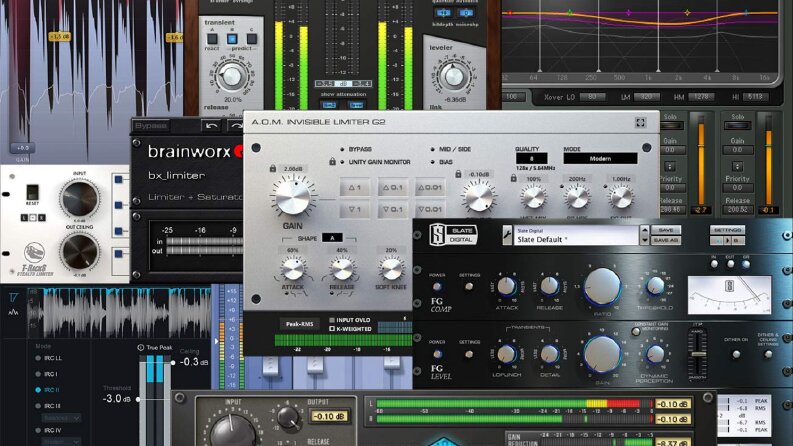The width and height of the screenshot is (793, 446).
Task: Click the gain up 1 step button
Action: pos(355,188)
